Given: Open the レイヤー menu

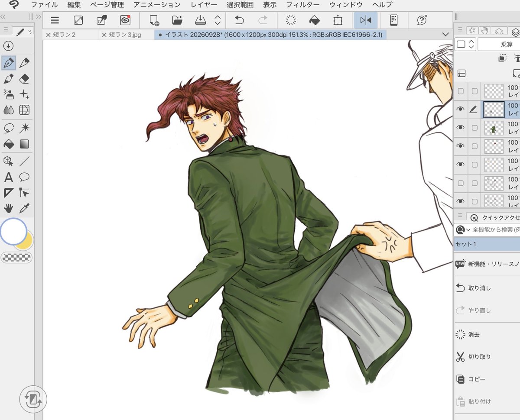Looking at the screenshot, I should point(205,5).
